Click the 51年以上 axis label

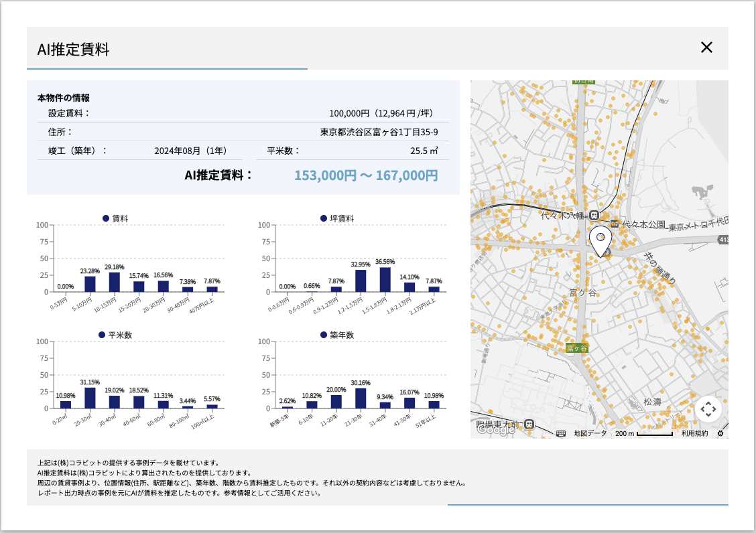(425, 421)
